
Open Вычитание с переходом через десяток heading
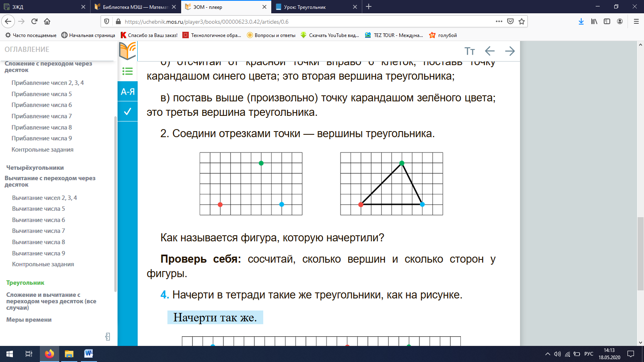click(x=50, y=181)
